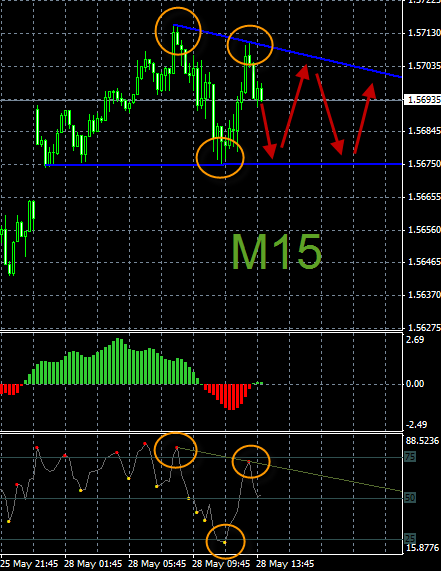Click the 28 May 09:45 time label
The image size is (441, 571).
(x=221, y=564)
